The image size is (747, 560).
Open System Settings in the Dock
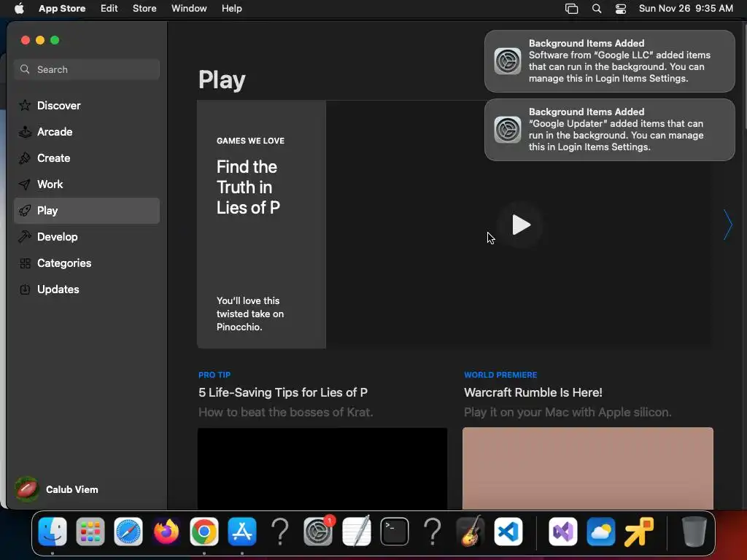pos(318,532)
